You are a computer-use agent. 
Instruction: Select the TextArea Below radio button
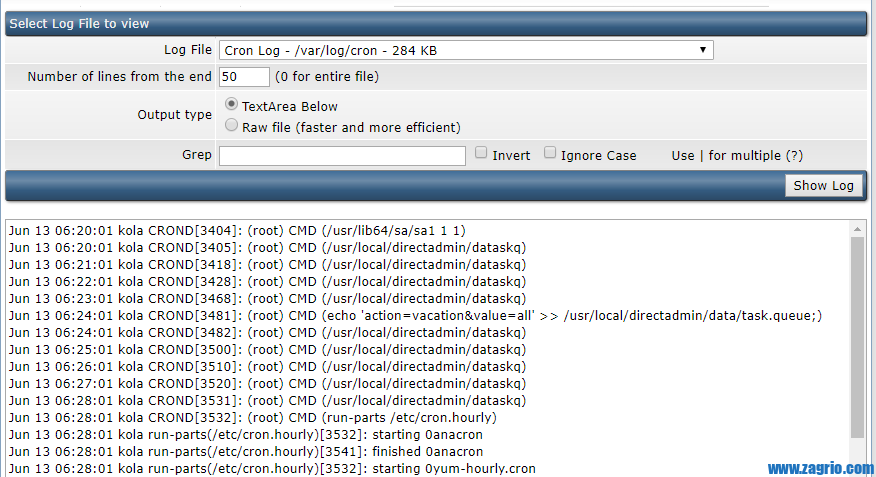(232, 104)
